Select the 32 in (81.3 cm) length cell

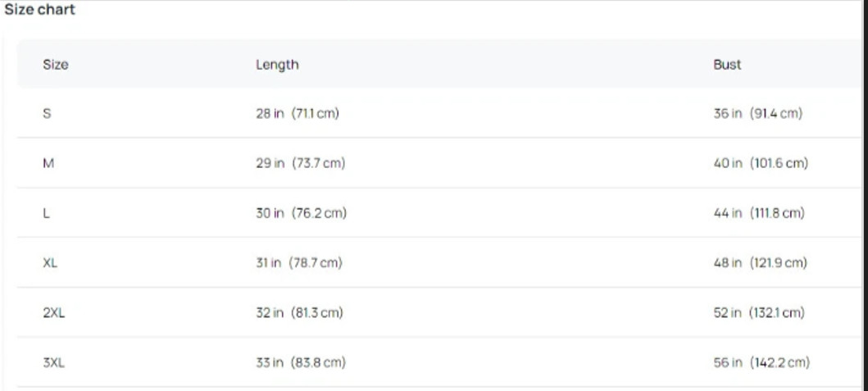tap(299, 313)
